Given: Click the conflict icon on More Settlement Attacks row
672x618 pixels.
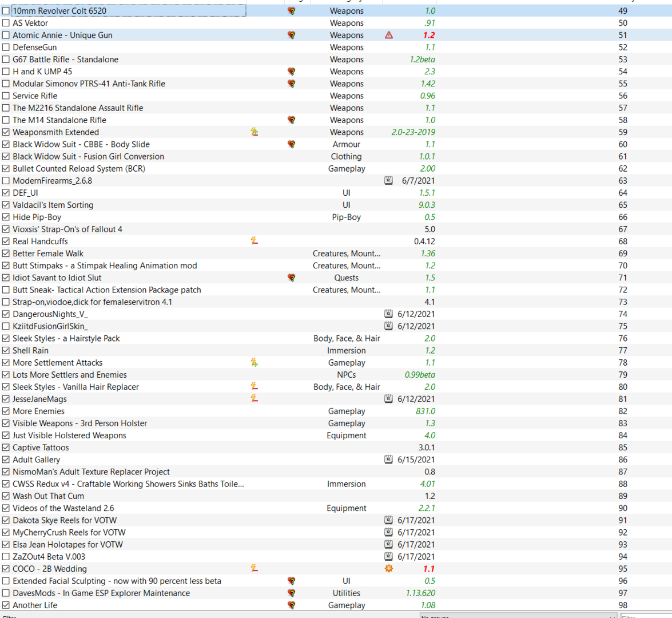Looking at the screenshot, I should coord(254,363).
